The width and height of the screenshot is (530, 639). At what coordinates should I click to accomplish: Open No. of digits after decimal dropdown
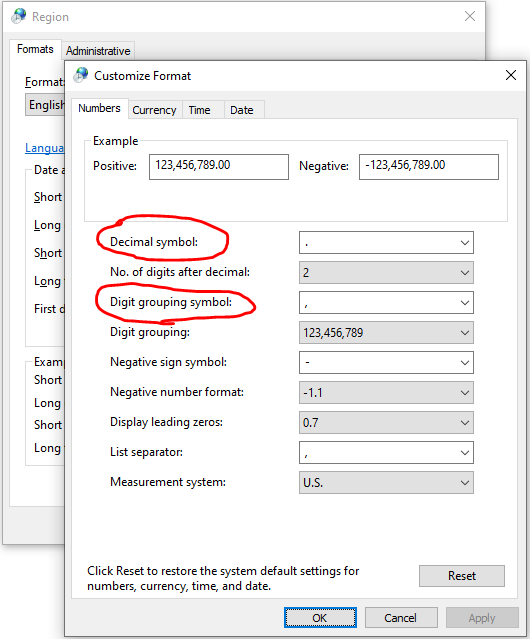(386, 273)
